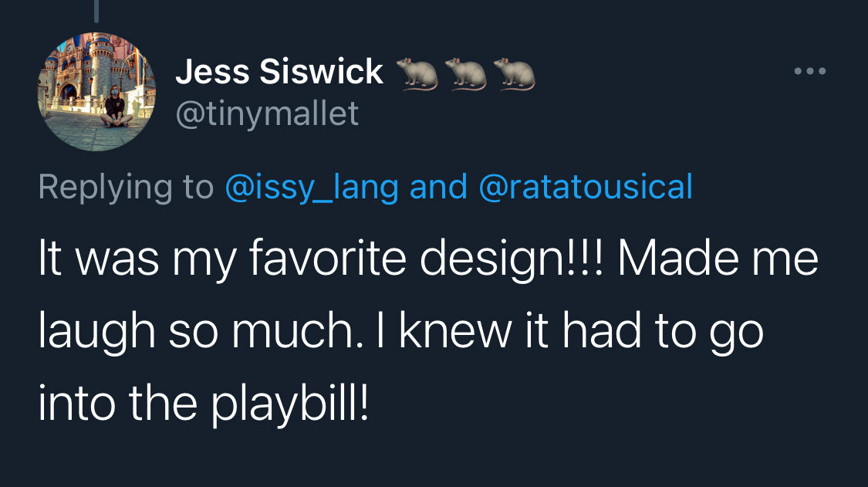The height and width of the screenshot is (487, 868).
Task: Click the "Replying to" label
Action: (x=126, y=187)
